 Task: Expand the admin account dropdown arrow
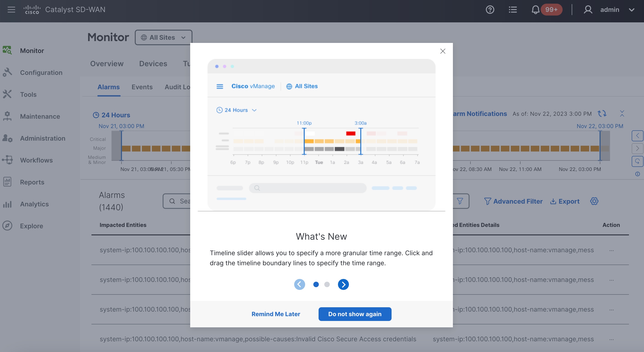(x=631, y=10)
